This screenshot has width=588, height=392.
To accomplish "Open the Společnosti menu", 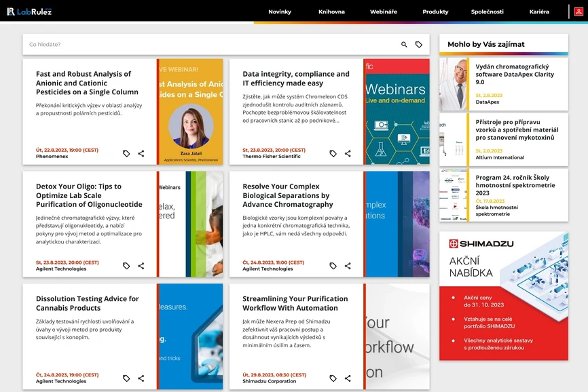I will 487,12.
